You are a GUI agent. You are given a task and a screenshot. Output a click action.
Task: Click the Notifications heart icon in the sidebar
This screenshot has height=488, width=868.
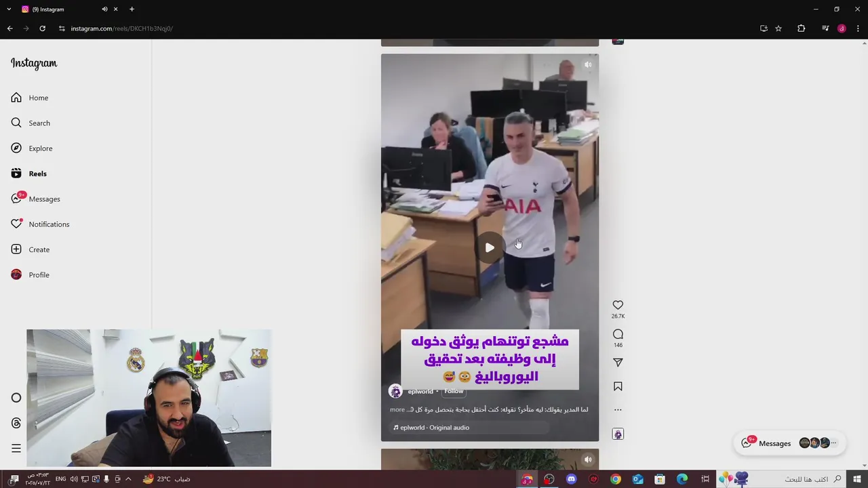click(16, 224)
